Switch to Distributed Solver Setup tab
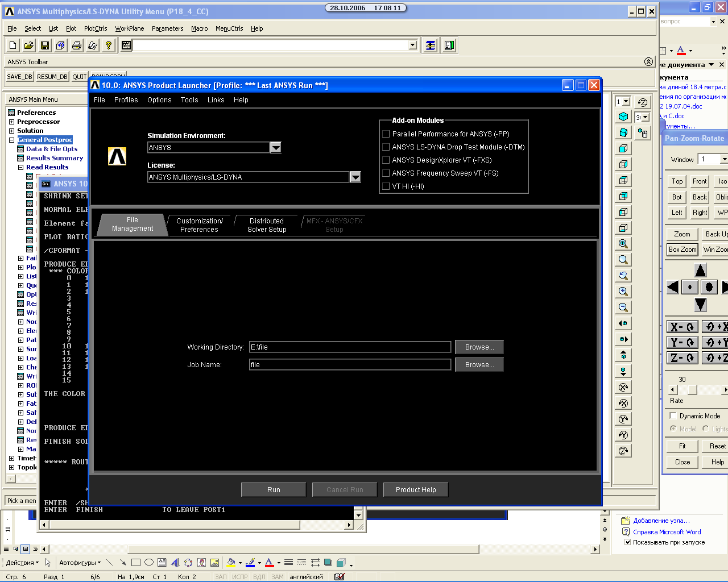 click(267, 225)
